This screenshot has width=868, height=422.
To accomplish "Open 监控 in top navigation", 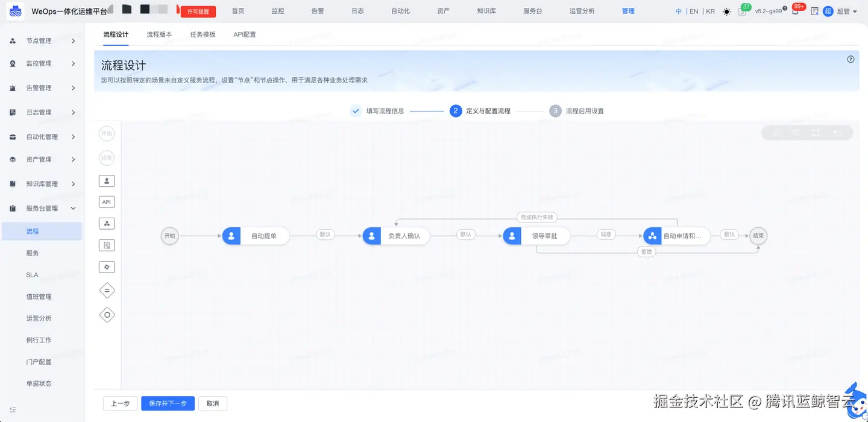I will (x=278, y=11).
